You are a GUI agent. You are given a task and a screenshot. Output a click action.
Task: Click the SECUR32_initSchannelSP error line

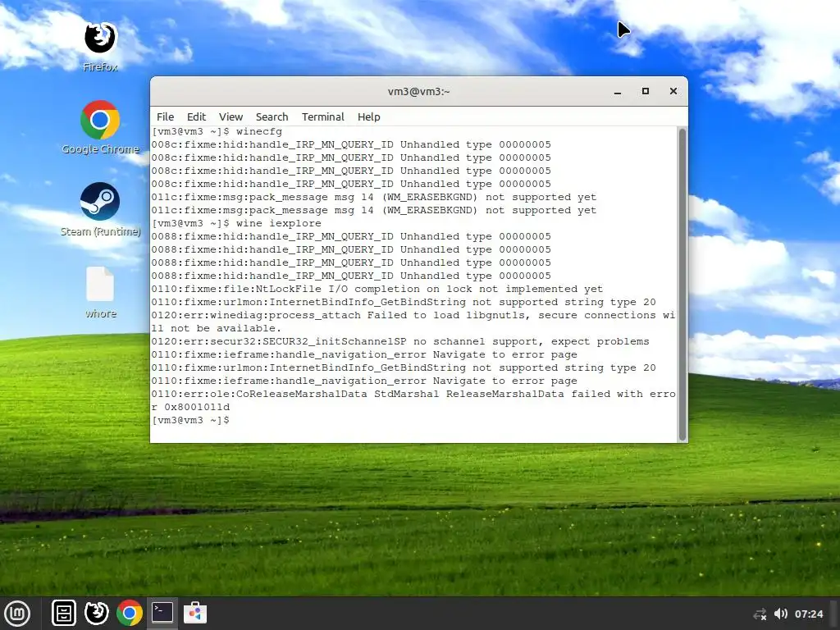(400, 342)
